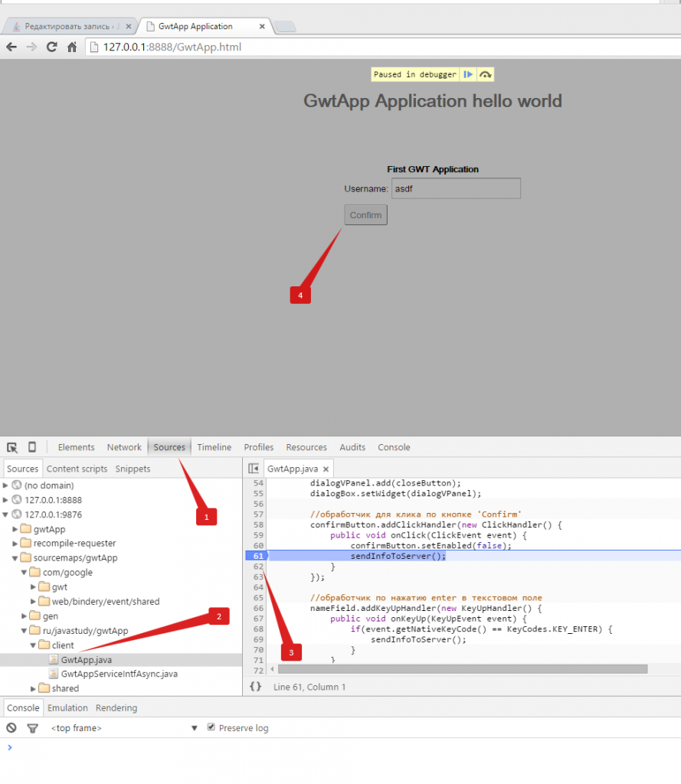This screenshot has height=784, width=681.
Task: Click the Paused in debugger label
Action: coord(414,74)
